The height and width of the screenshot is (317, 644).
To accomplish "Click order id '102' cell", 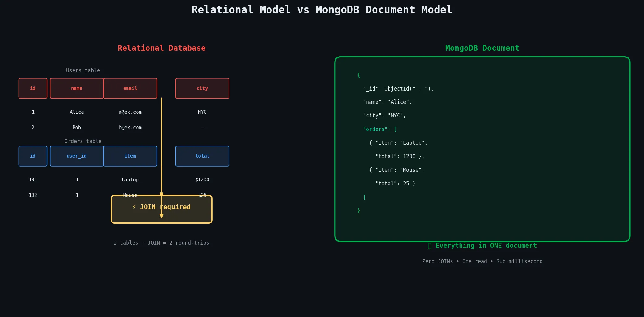I will [x=33, y=195].
